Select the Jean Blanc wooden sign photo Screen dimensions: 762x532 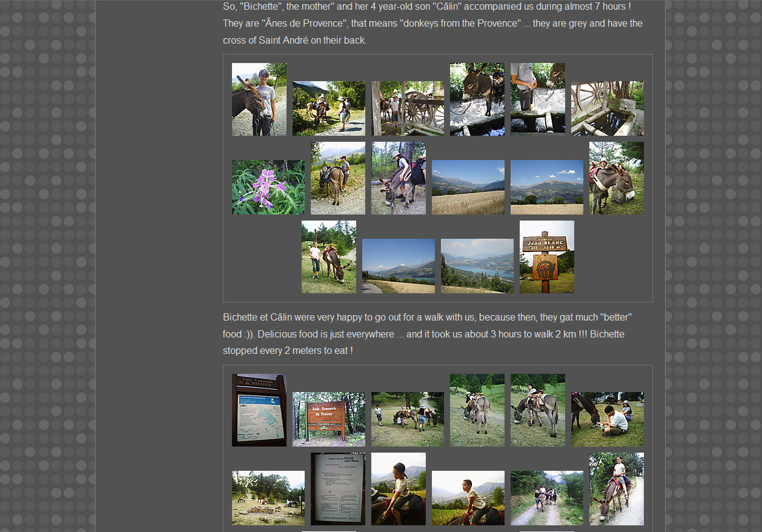click(546, 257)
